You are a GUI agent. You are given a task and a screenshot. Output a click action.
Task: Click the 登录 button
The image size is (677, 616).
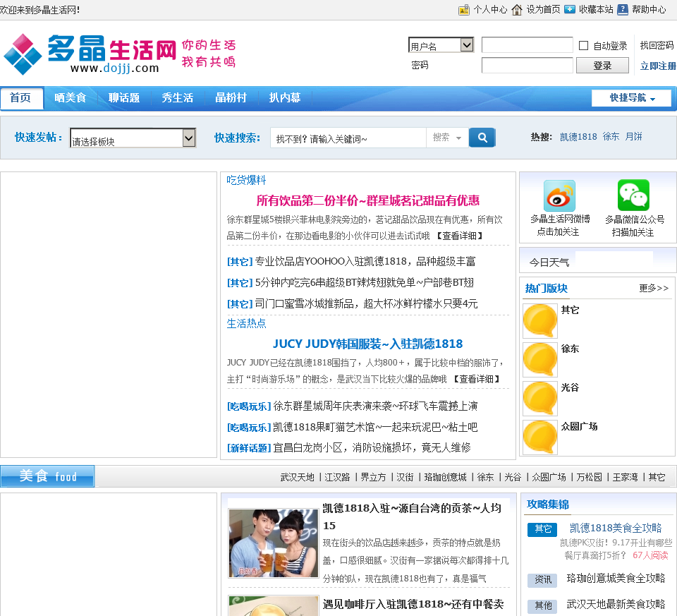(x=602, y=66)
